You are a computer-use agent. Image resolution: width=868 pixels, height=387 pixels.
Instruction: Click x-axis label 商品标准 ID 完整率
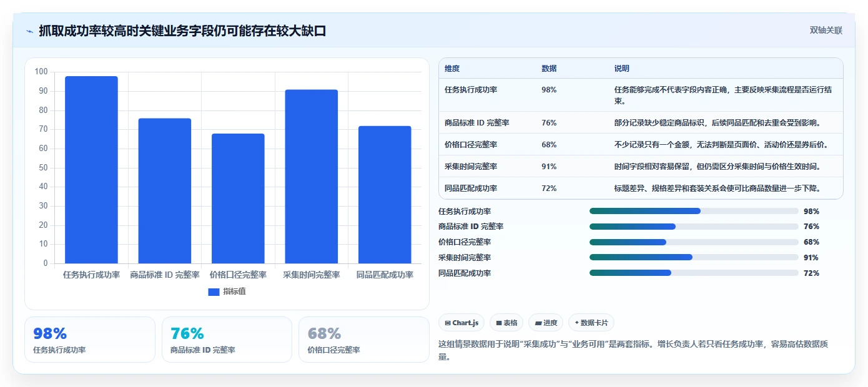(x=165, y=275)
